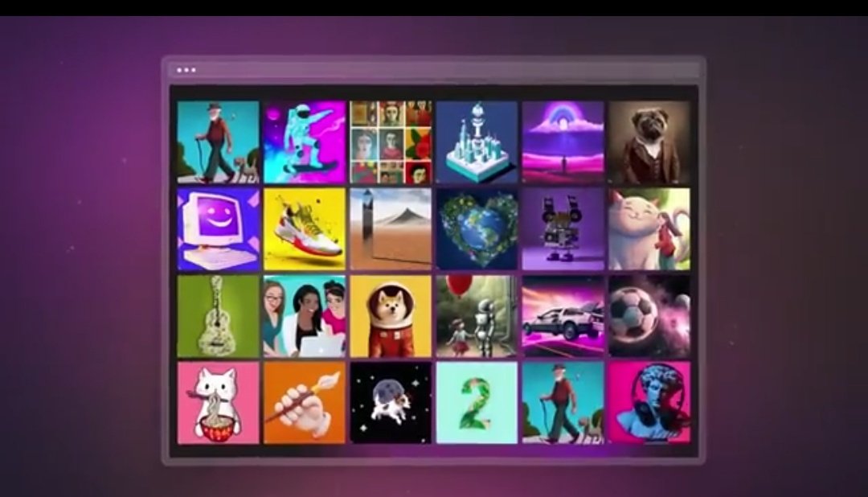Open the heart-shaped Earth thumbnail
868x497 pixels.
(477, 229)
